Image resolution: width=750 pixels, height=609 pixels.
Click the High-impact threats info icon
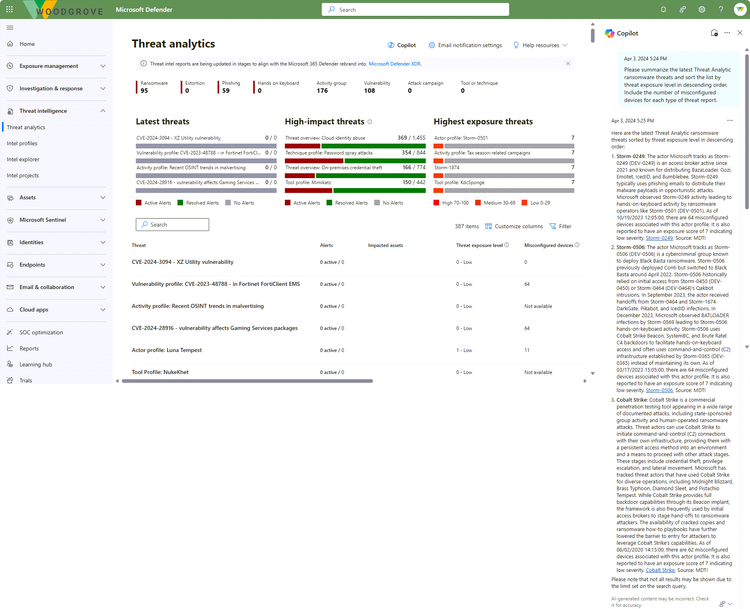pyautogui.click(x=370, y=122)
